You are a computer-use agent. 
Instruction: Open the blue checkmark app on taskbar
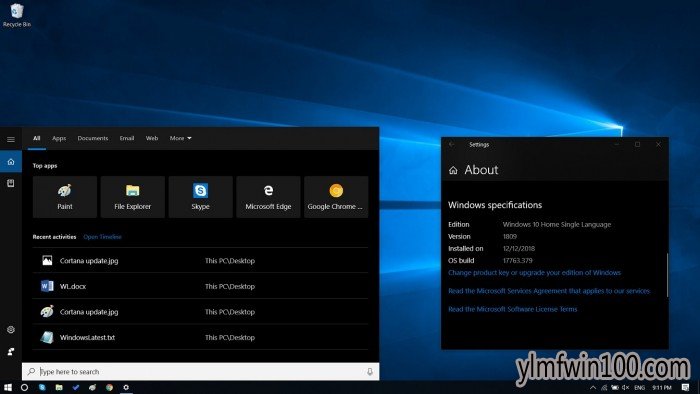76,387
